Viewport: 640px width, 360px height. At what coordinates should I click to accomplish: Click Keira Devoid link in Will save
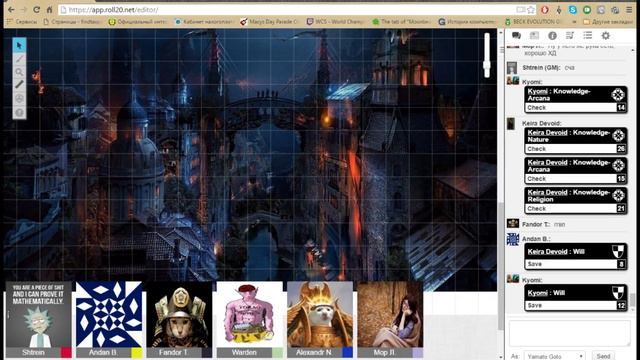click(547, 251)
